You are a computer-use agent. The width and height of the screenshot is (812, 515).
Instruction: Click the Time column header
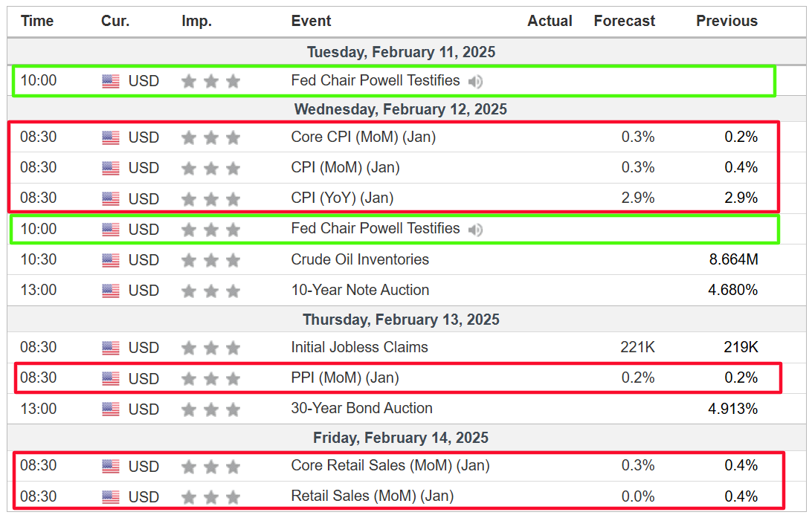point(37,22)
